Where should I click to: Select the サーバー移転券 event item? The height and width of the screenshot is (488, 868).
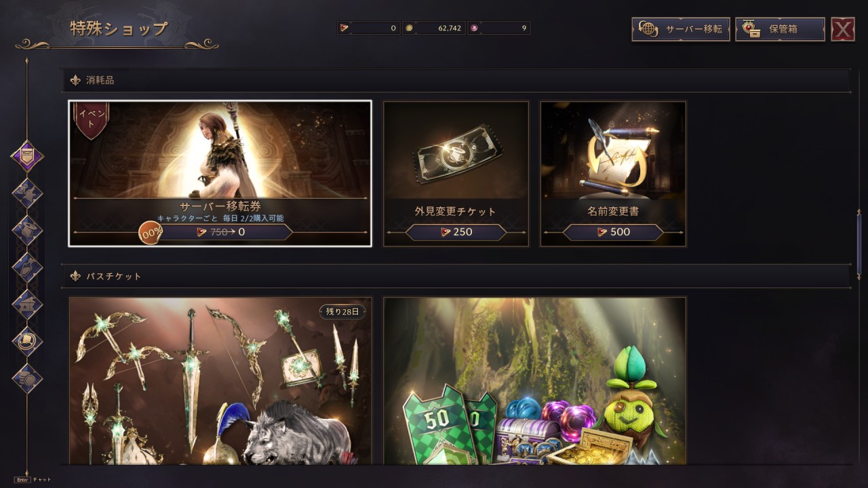click(220, 174)
